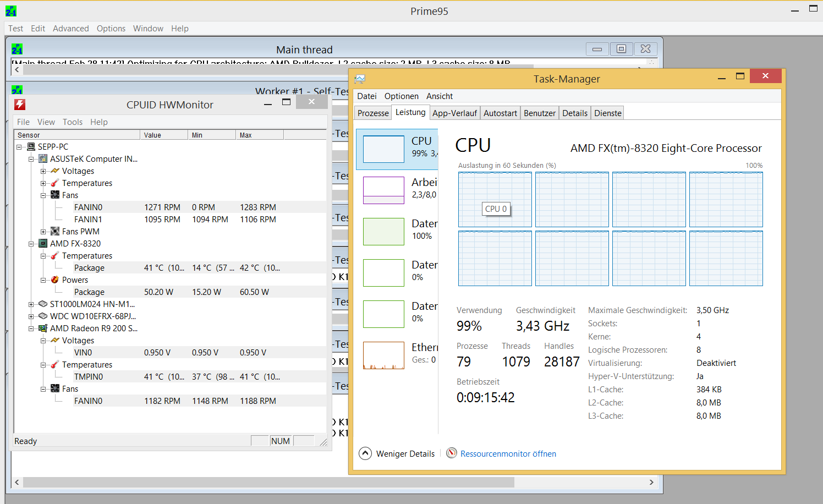Switch to the App-Verlauf tab
The width and height of the screenshot is (823, 504).
coord(454,113)
